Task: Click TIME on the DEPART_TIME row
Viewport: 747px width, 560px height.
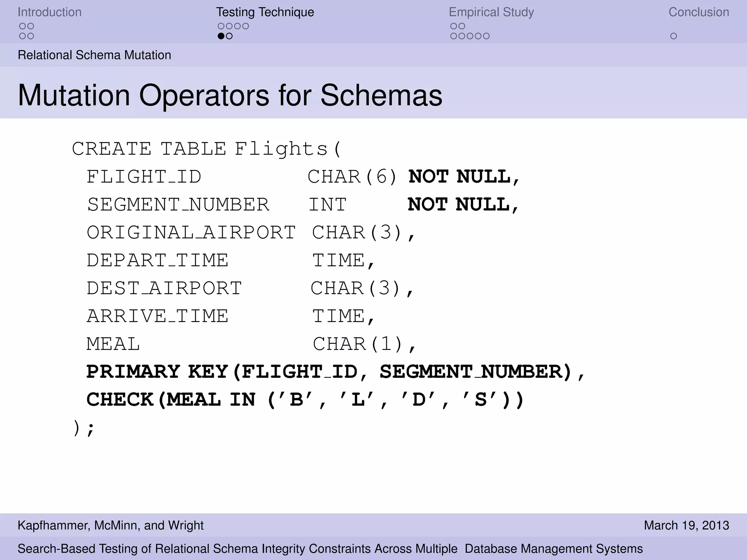Action: 339,261
